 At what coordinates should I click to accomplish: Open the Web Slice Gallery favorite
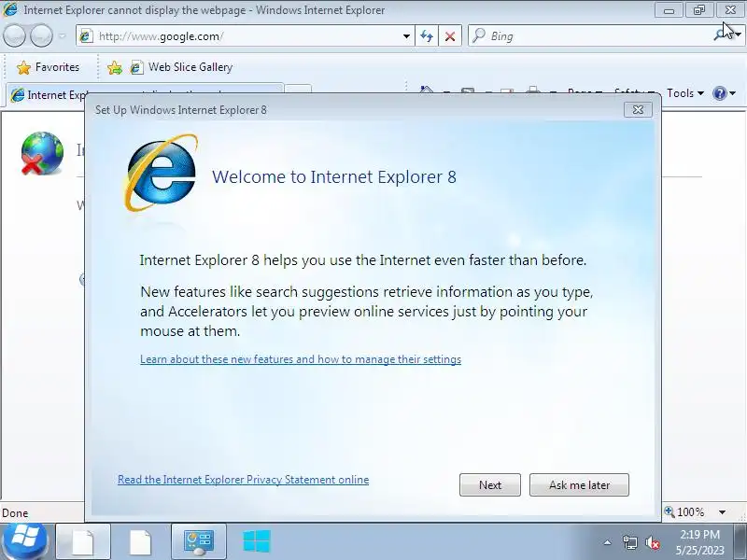pyautogui.click(x=181, y=67)
